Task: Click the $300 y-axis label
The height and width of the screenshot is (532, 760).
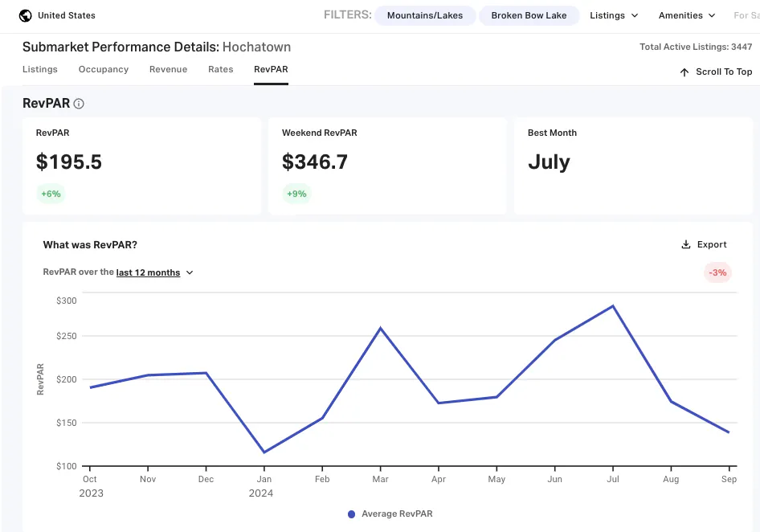Action: pos(67,301)
